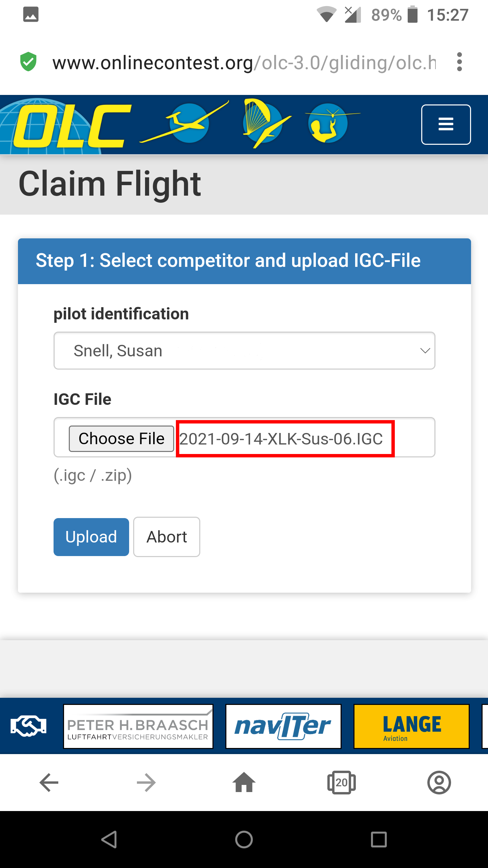Navigate back with browser back arrow

(49, 783)
